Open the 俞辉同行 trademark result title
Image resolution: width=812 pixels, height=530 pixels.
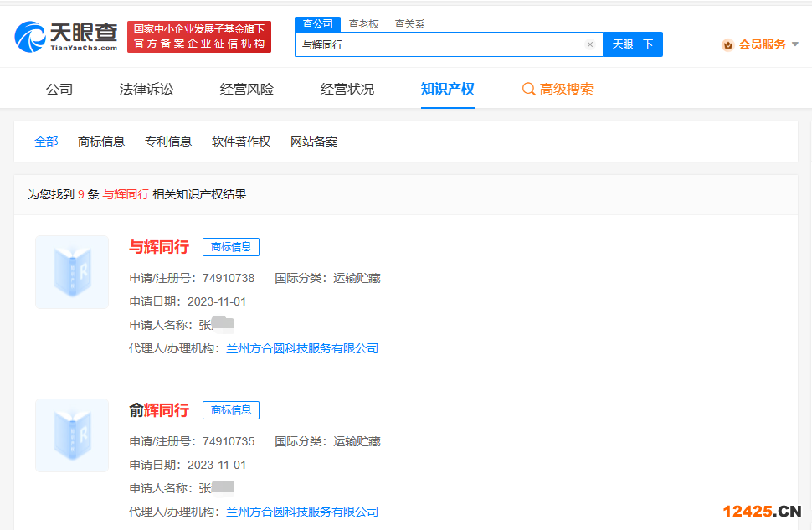point(159,410)
